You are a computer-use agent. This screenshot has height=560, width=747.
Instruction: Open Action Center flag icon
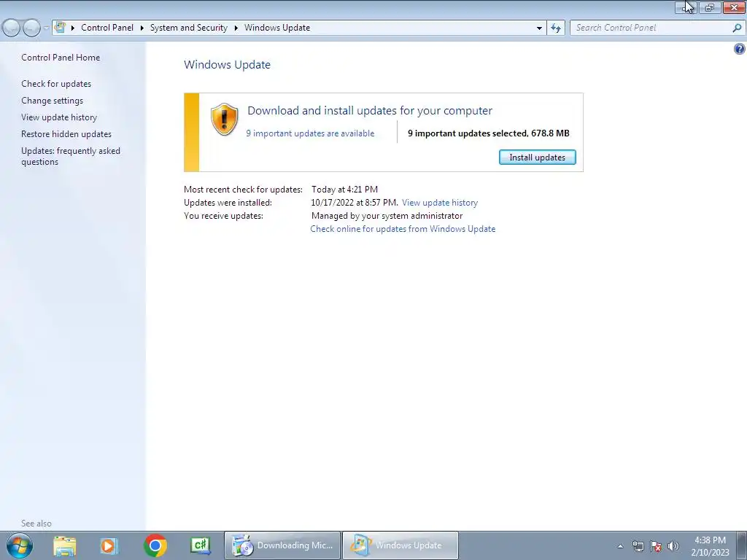pos(656,546)
